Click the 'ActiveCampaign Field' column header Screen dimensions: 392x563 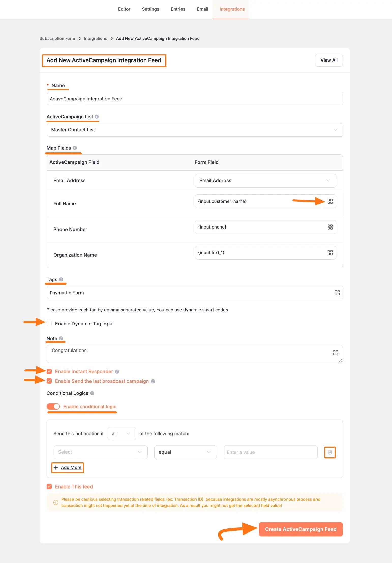74,162
